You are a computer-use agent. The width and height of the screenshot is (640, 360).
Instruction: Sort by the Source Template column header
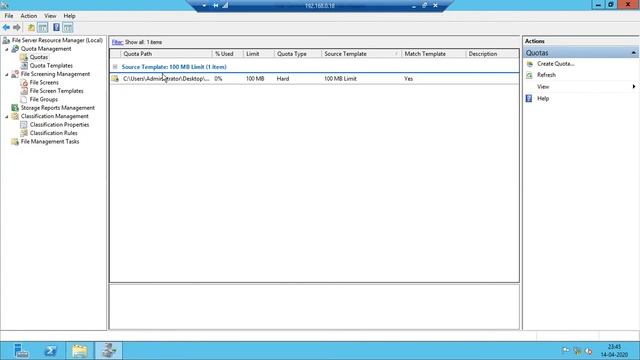(x=361, y=53)
